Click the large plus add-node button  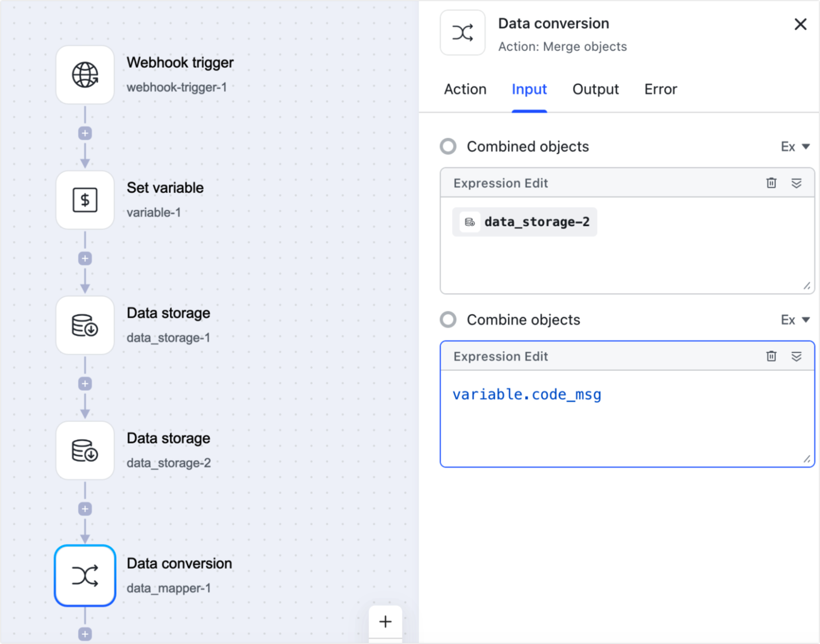pos(385,621)
